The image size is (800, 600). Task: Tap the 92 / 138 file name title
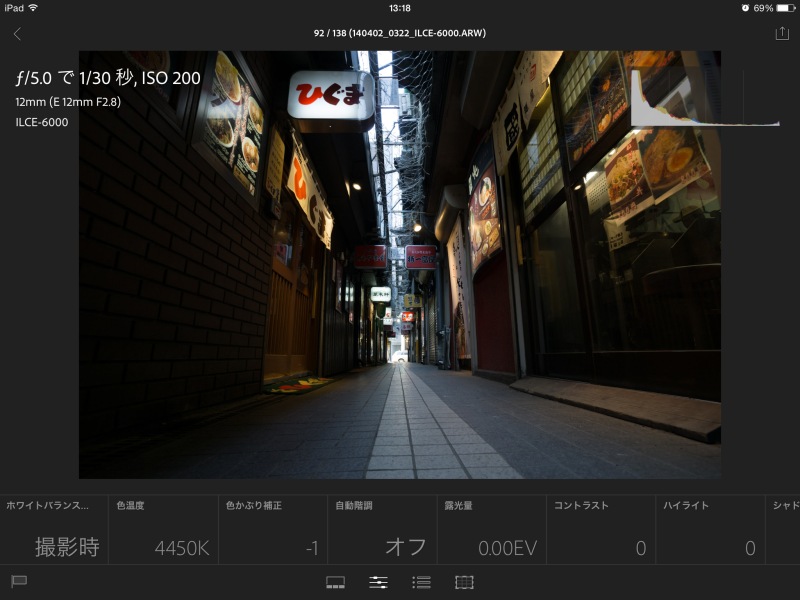[x=399, y=33]
